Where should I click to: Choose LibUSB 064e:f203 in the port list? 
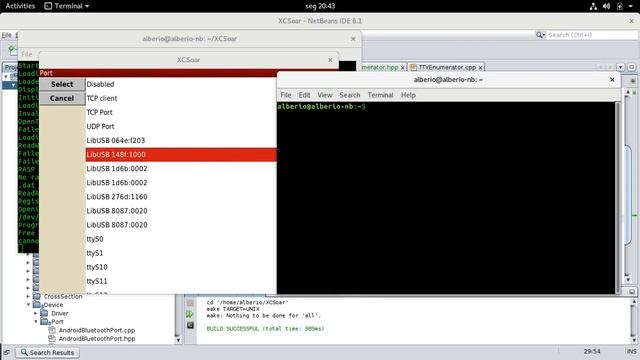tap(181, 140)
